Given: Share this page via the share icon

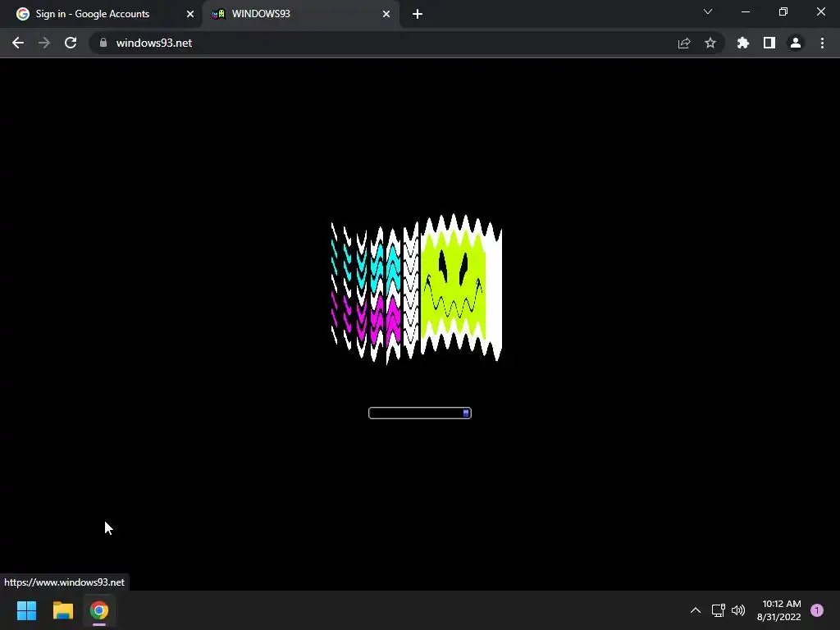Looking at the screenshot, I should coord(684,43).
